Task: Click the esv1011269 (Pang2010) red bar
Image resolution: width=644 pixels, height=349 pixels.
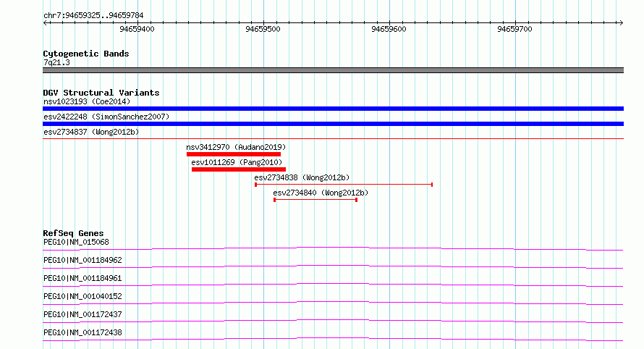Action: point(239,169)
